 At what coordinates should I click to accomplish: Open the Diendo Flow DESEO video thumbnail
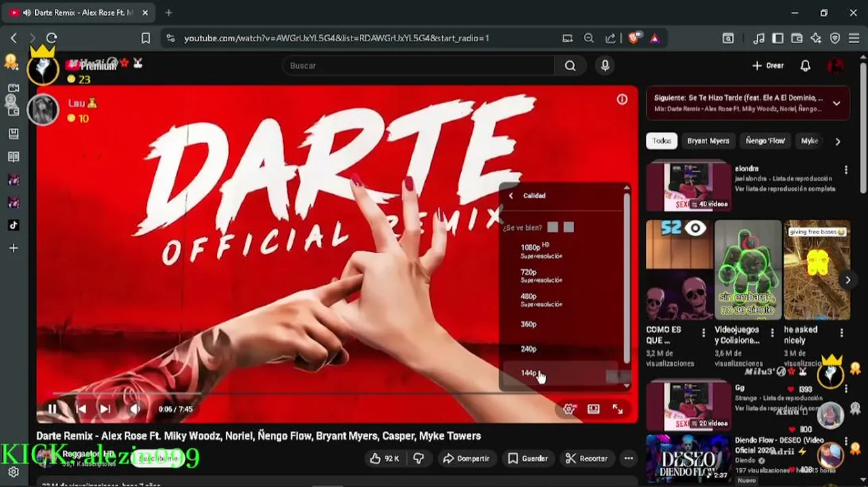click(689, 459)
